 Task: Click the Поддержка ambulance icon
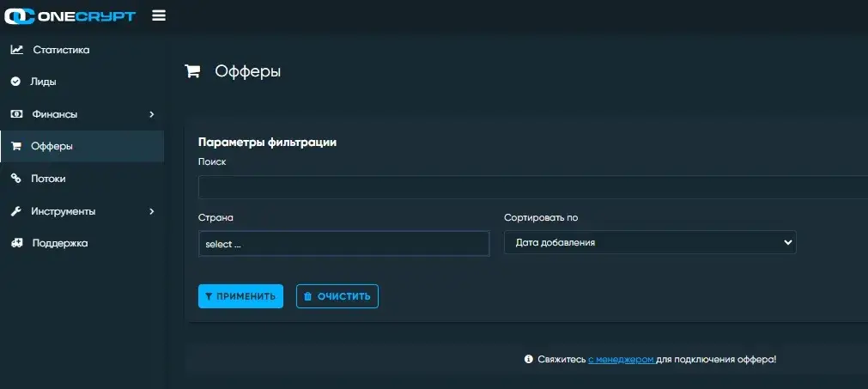pos(17,244)
